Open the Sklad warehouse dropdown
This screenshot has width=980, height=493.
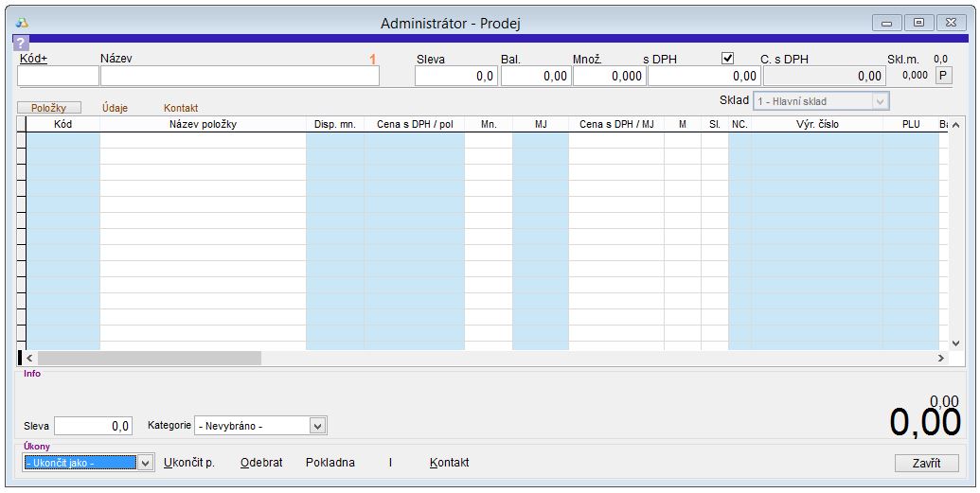click(880, 101)
